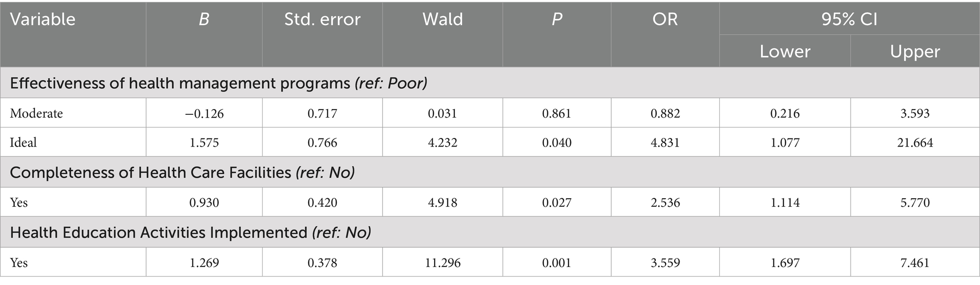
Task: Select the Health Education Activities Implemented row
Action: [x=190, y=233]
